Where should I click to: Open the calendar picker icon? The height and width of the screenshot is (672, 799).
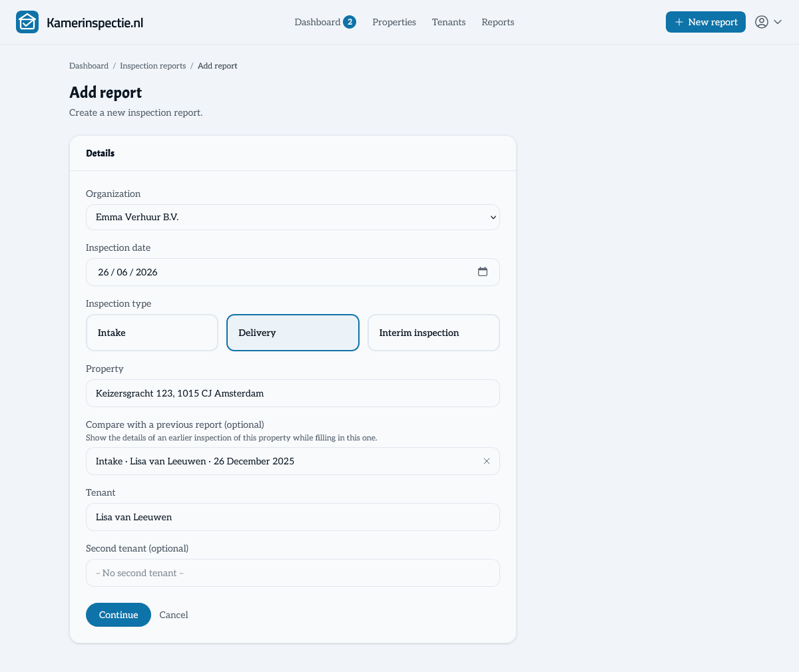pos(483,271)
